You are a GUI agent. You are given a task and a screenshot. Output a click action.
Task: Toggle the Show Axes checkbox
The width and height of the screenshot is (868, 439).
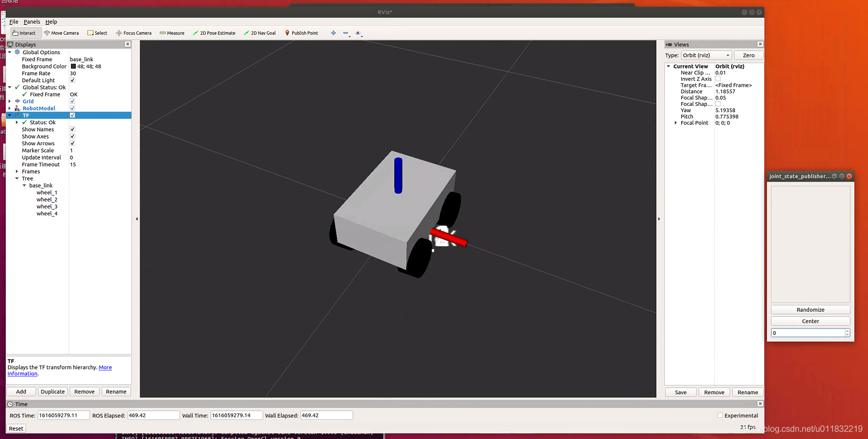73,136
